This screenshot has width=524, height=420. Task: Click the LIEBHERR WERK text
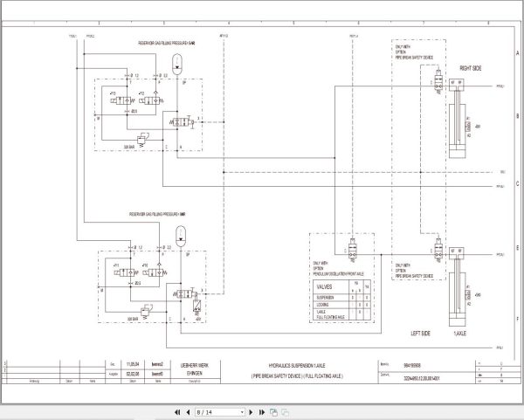pyautogui.click(x=195, y=365)
